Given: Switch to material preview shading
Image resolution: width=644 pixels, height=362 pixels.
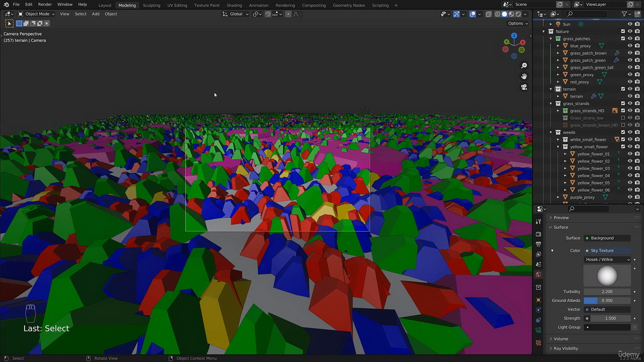Looking at the screenshot, I should [511, 14].
